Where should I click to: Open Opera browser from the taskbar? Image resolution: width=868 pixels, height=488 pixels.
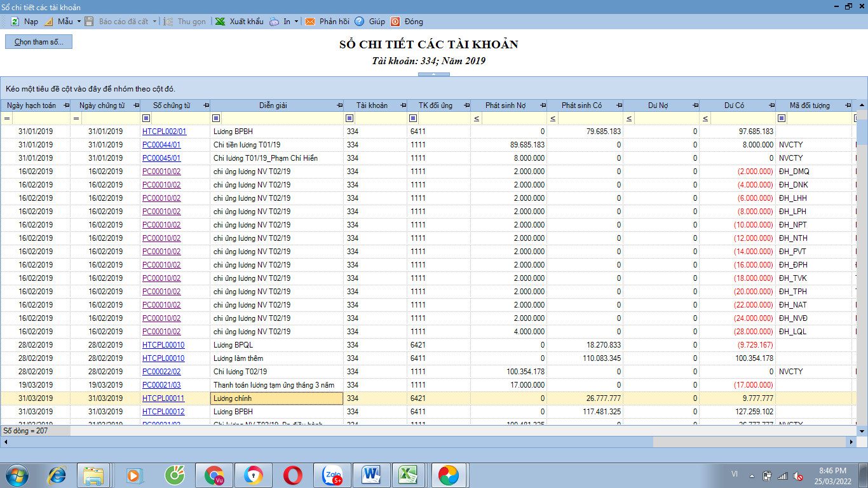click(293, 475)
